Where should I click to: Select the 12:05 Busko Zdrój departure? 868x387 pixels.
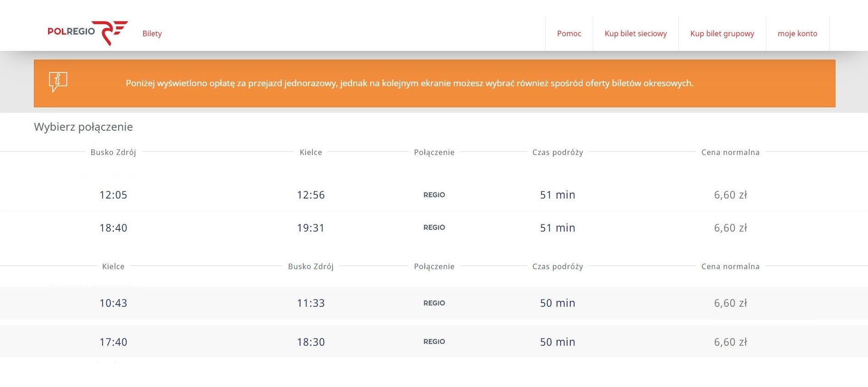click(x=113, y=195)
